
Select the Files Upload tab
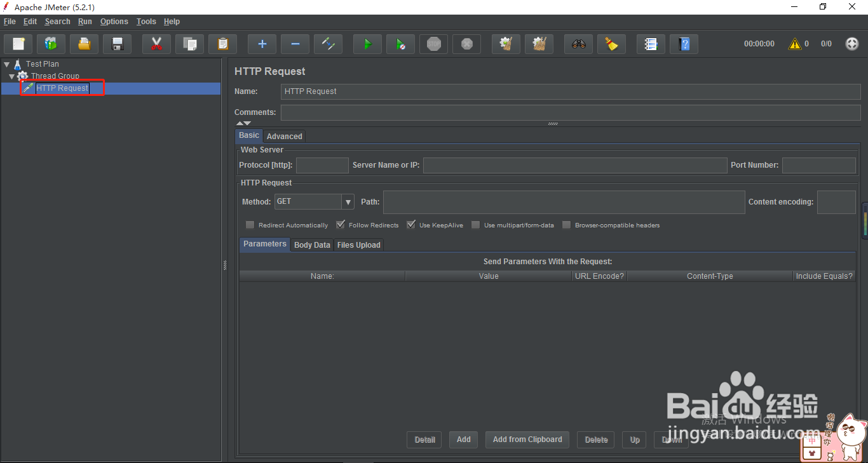358,245
